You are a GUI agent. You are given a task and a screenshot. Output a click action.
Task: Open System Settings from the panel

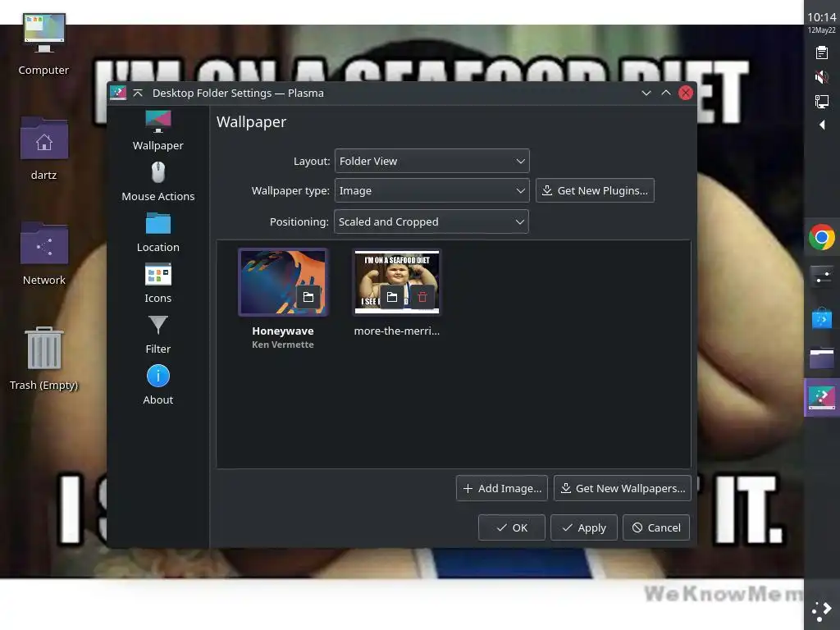[x=822, y=277]
